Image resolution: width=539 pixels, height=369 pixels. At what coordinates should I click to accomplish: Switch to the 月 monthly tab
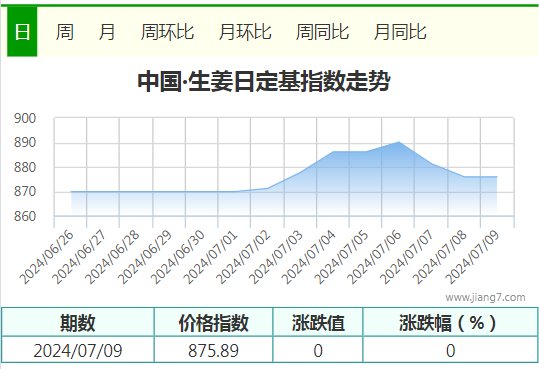107,32
